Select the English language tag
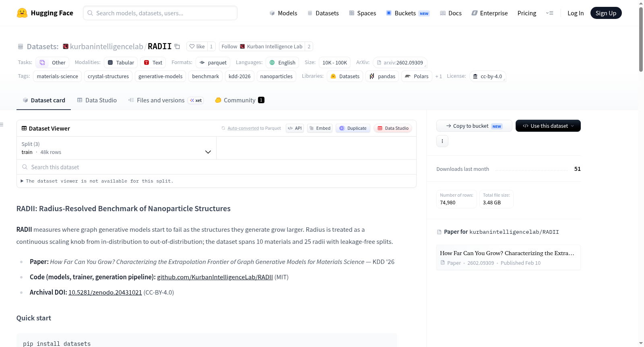The image size is (644, 347). pyautogui.click(x=282, y=62)
